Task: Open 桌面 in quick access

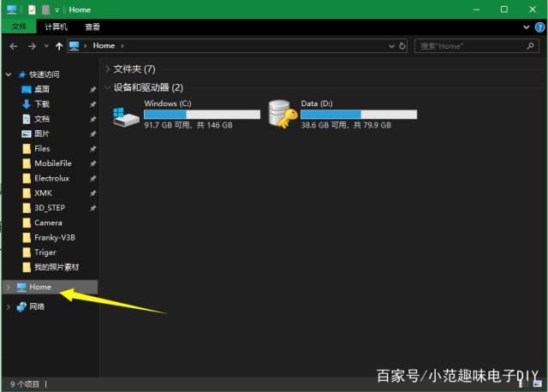Action: pyautogui.click(x=42, y=89)
